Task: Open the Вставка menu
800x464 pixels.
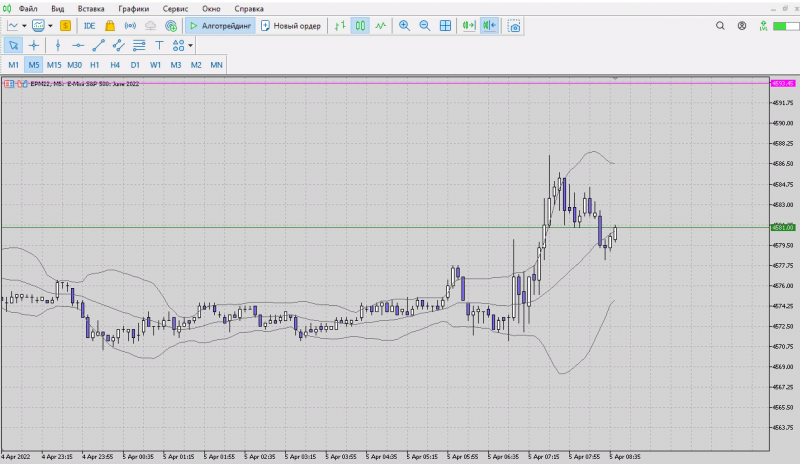Action: (x=91, y=9)
